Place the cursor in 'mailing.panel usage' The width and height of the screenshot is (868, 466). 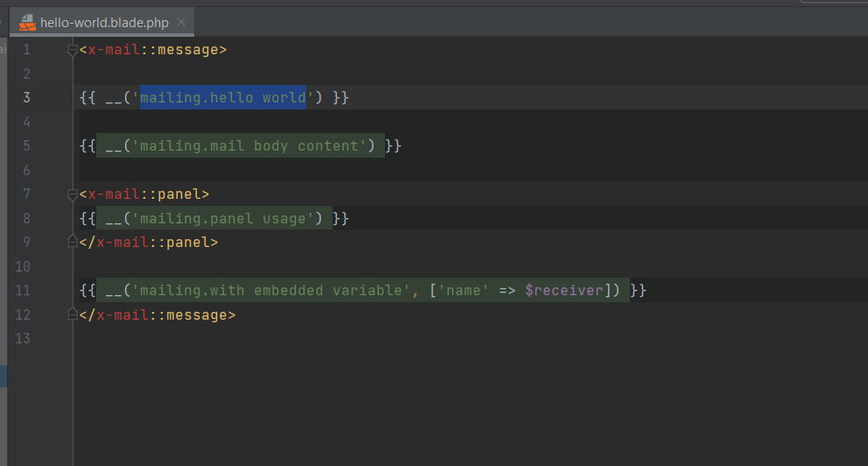point(223,218)
